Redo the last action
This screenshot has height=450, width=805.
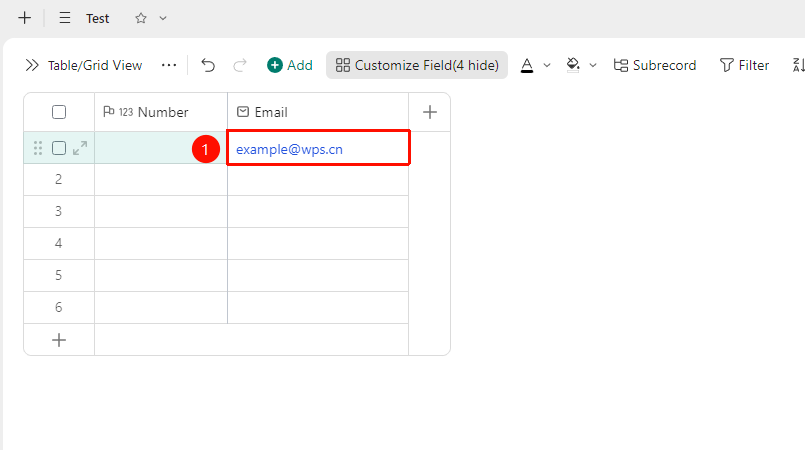tap(240, 65)
